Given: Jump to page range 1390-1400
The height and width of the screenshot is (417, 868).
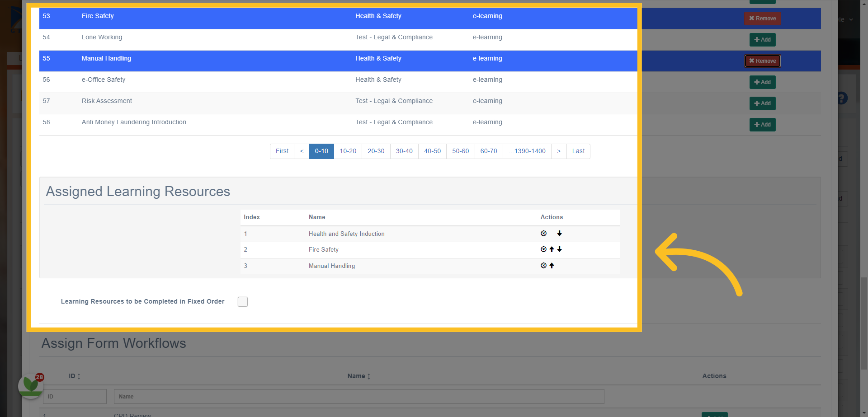Looking at the screenshot, I should click(527, 151).
